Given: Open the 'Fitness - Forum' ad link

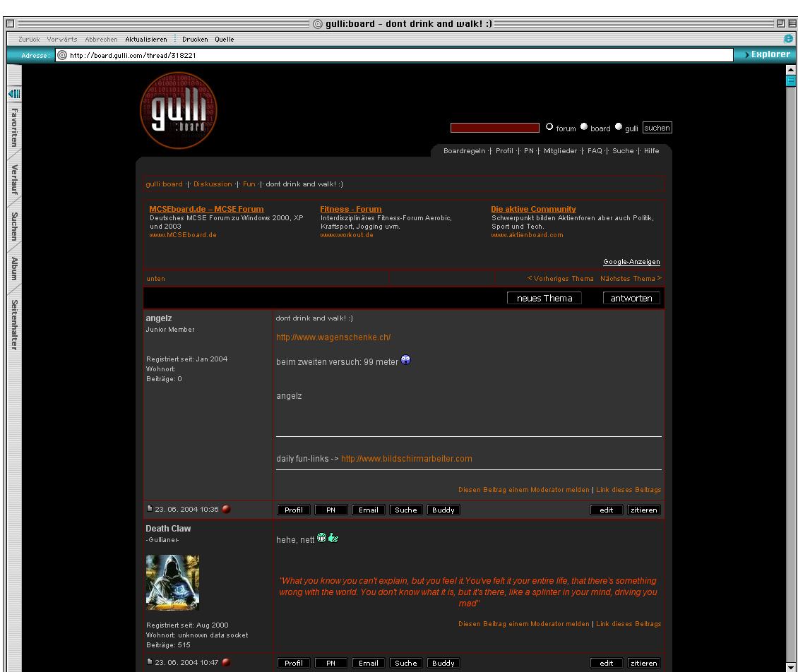Looking at the screenshot, I should (351, 208).
